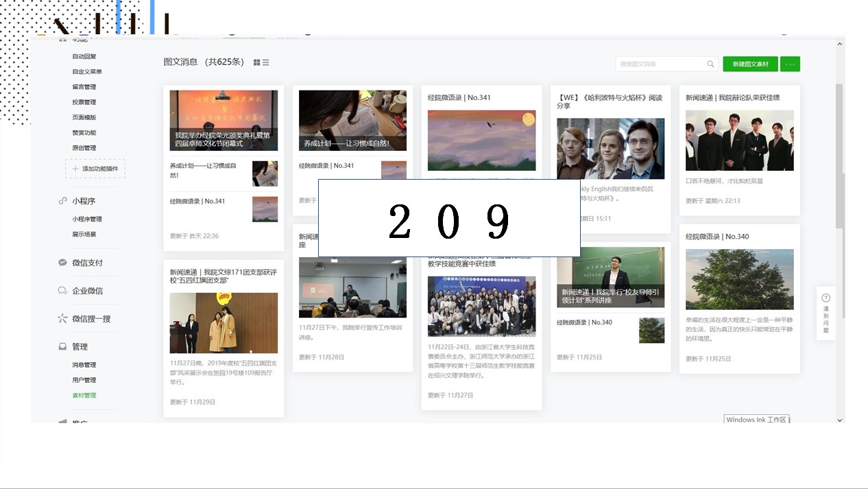This screenshot has height=489, width=868.
Task: Select 用户管理 in the sidebar
Action: (84, 380)
